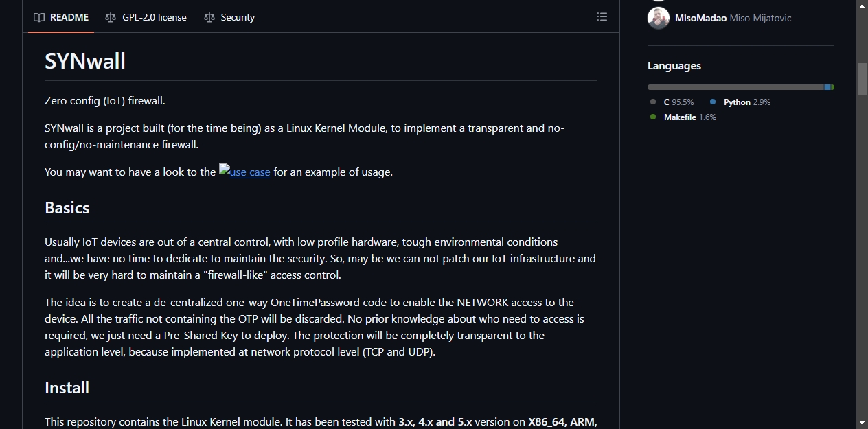This screenshot has width=868, height=429.
Task: Click the GPL-2.0 license scale icon
Action: coord(111,17)
